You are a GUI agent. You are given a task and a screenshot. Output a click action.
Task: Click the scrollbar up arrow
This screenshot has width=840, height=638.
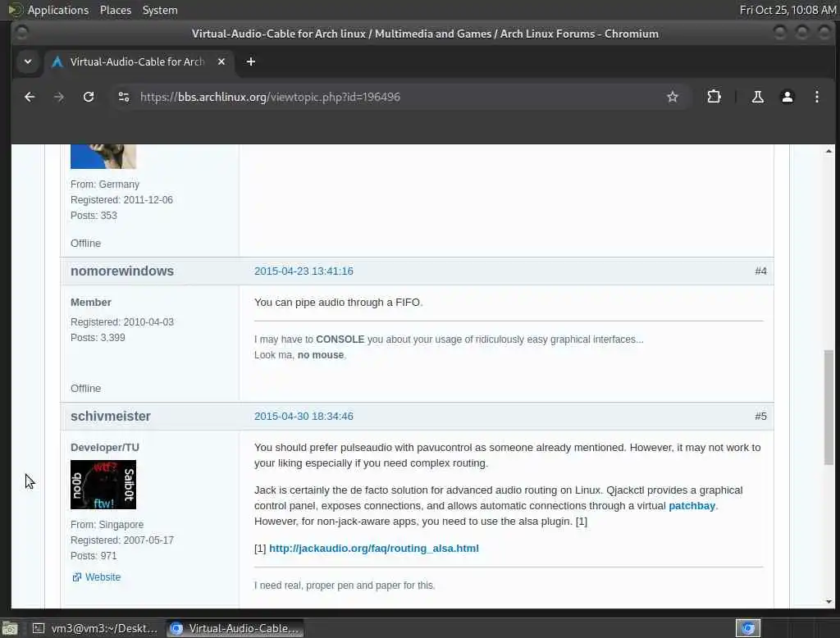coord(829,152)
